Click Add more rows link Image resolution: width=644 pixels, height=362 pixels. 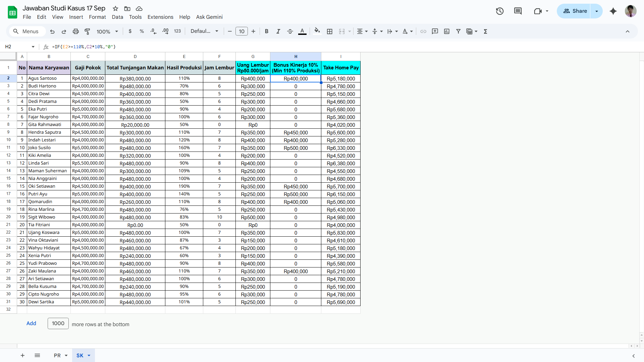tap(31, 323)
